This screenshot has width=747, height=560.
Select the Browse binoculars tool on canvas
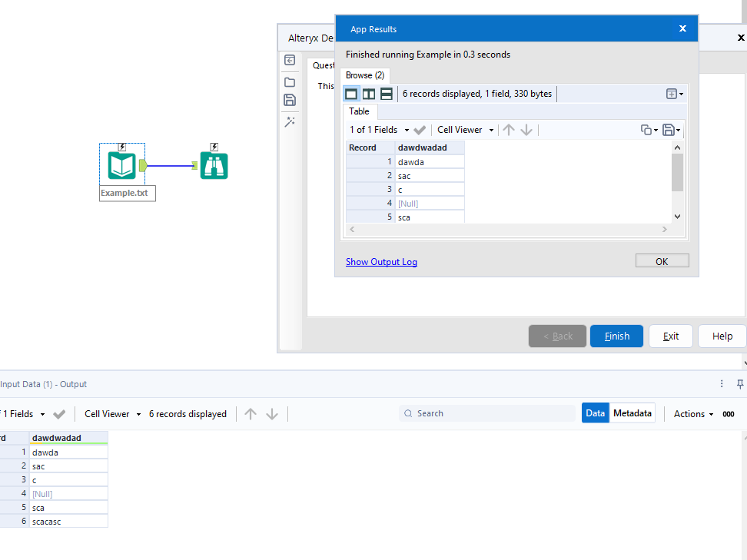pos(214,165)
